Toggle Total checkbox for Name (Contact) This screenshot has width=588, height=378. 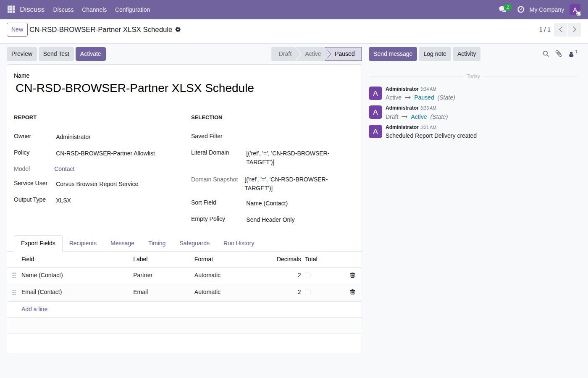(x=308, y=275)
